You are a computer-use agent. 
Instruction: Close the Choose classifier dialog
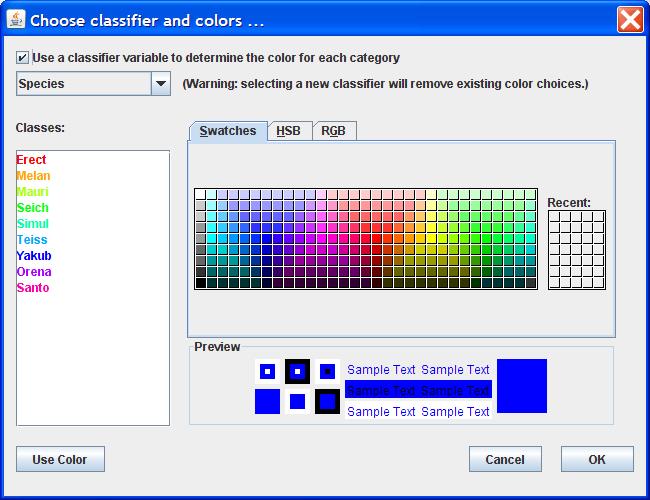630,18
